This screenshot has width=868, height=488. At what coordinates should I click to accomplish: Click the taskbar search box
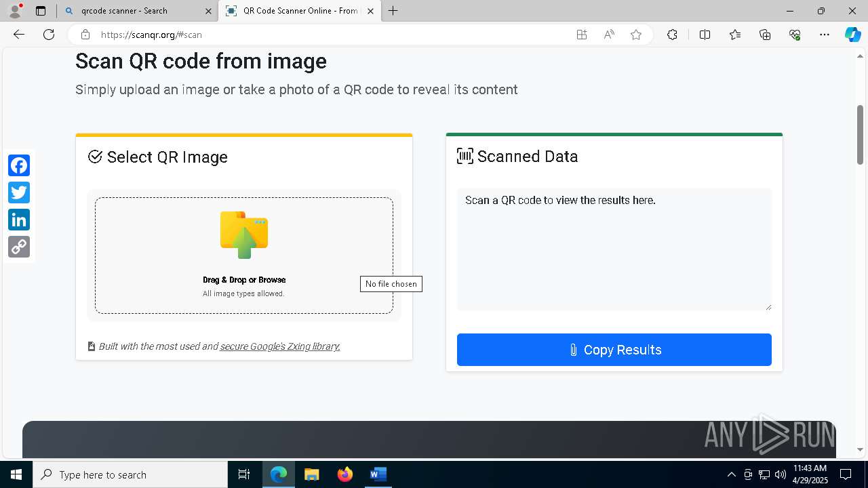pyautogui.click(x=130, y=474)
